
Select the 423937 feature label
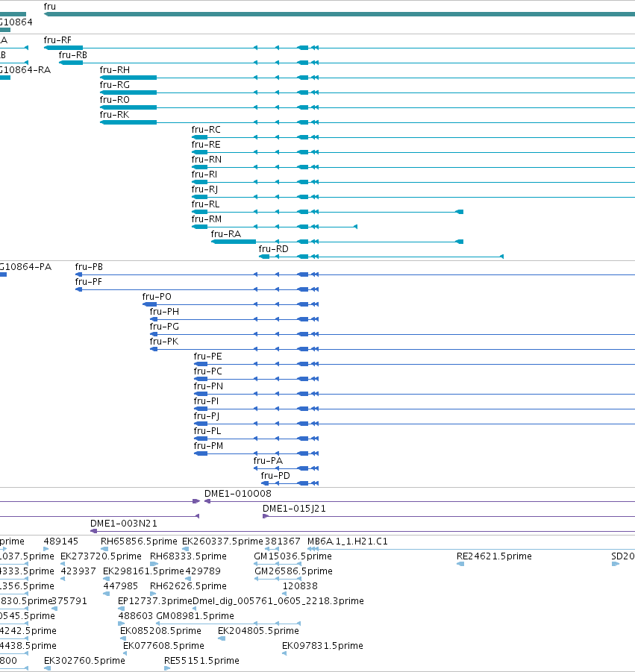coord(78,571)
